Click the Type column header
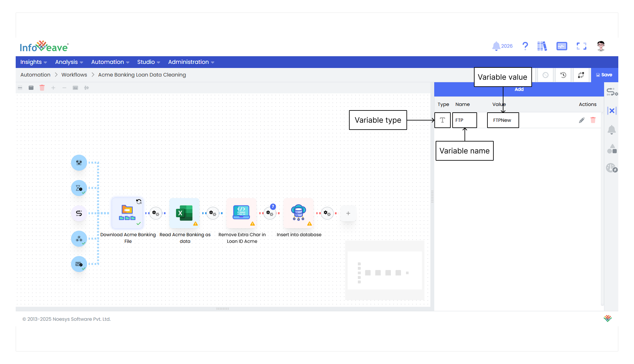This screenshot has width=634, height=364. point(443,104)
